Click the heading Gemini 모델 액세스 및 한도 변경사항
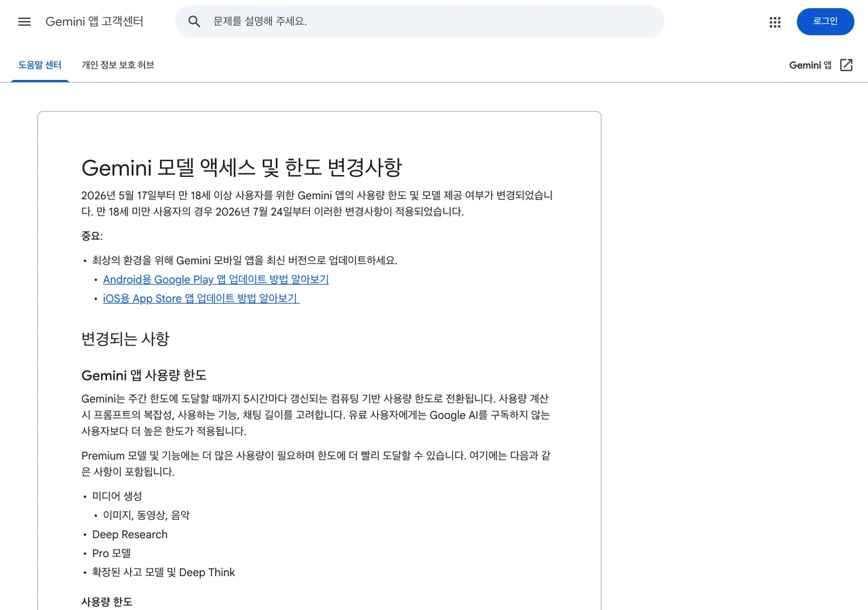 [x=241, y=167]
